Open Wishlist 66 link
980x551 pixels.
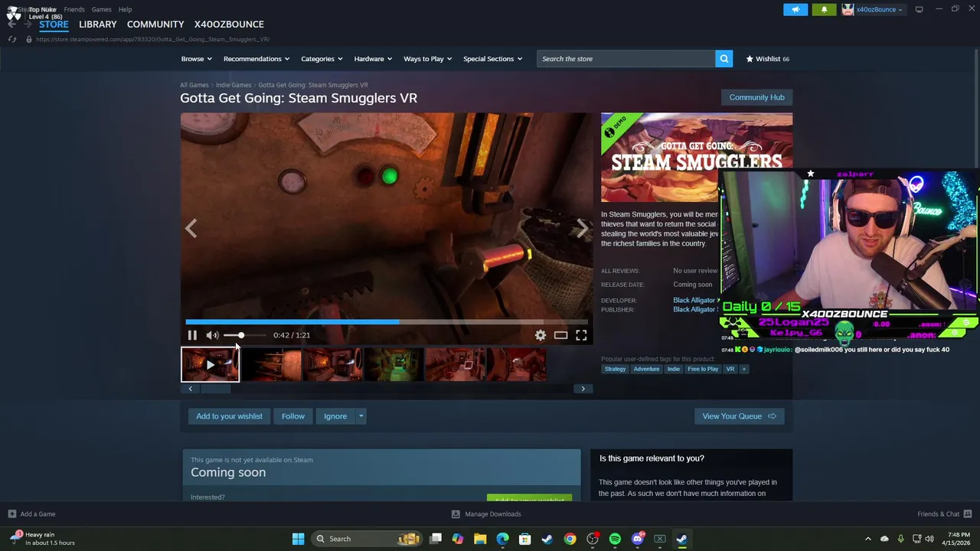(x=768, y=59)
